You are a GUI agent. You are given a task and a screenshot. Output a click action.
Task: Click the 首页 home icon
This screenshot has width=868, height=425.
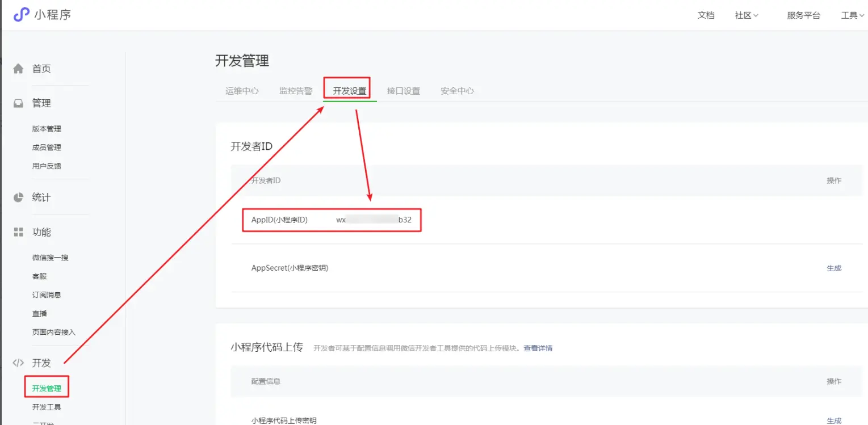pos(19,69)
